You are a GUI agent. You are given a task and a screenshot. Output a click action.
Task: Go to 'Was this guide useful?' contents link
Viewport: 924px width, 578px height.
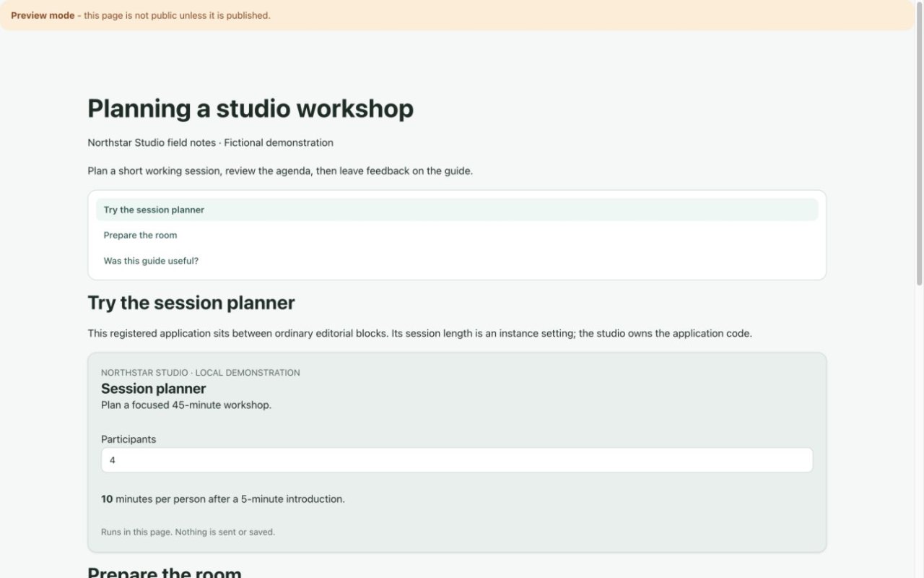457,261
